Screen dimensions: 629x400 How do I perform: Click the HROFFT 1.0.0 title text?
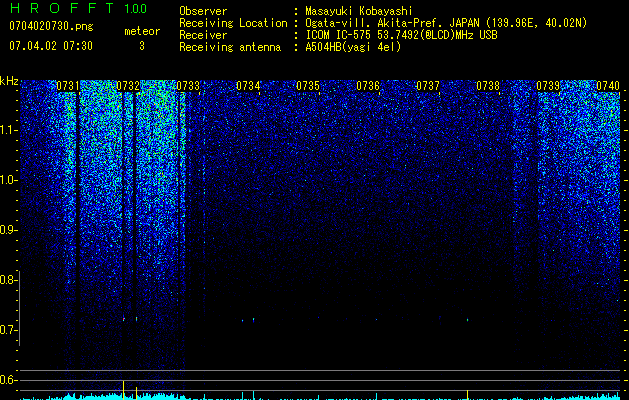point(78,8)
